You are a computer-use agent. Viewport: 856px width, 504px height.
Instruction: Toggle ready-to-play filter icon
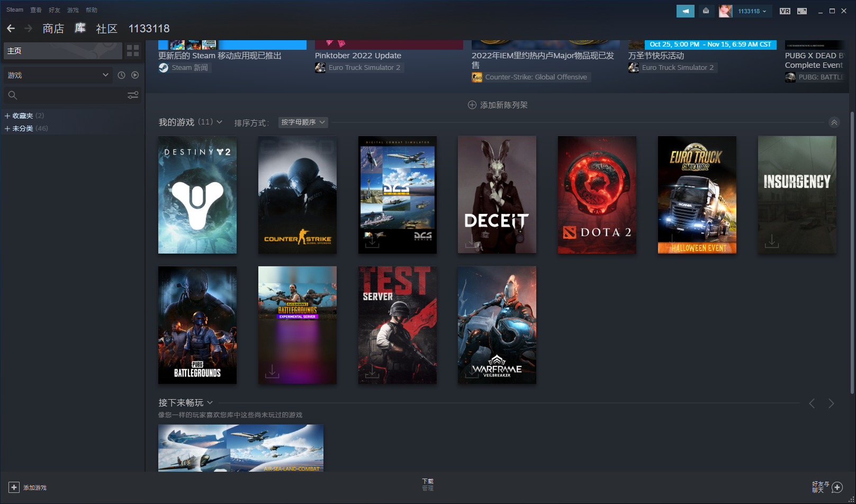point(135,75)
